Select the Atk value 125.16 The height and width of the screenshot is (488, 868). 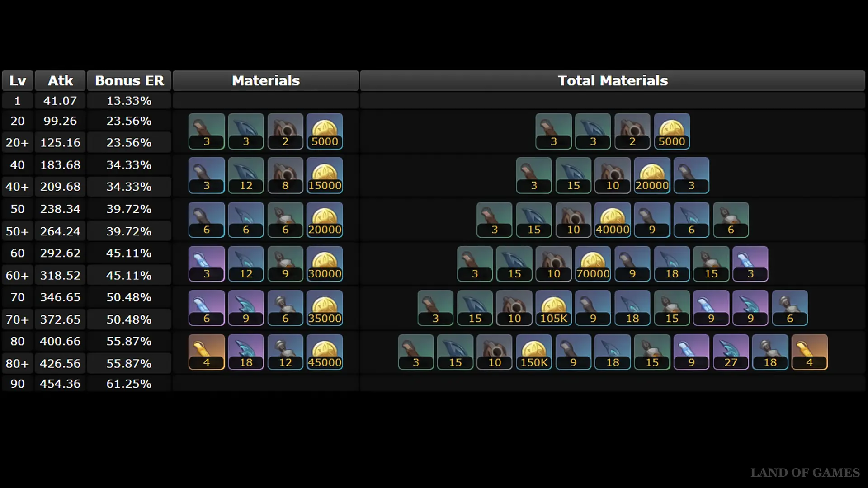60,143
